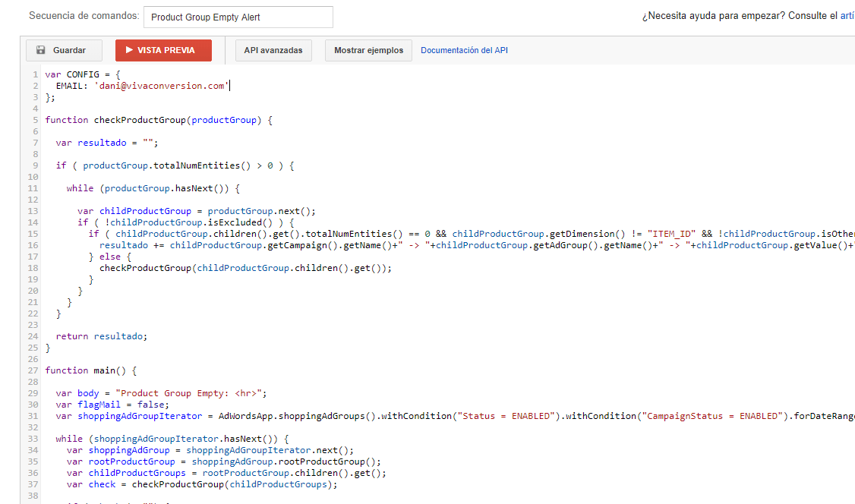Click 'var shoppingAdGroupIterator' declaration on line 31
The image size is (855, 504).
pyautogui.click(x=128, y=416)
